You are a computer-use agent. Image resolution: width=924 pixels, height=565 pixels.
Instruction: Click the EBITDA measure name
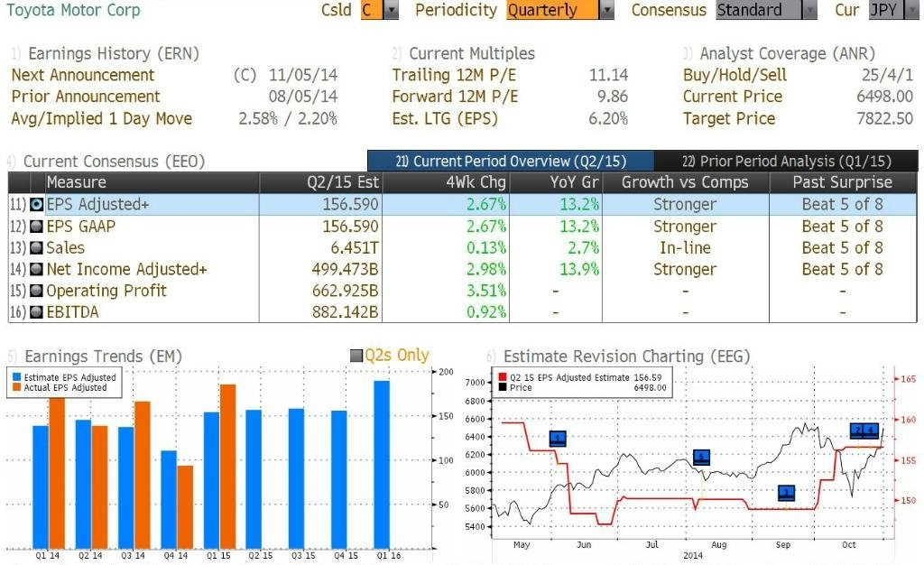coord(72,312)
